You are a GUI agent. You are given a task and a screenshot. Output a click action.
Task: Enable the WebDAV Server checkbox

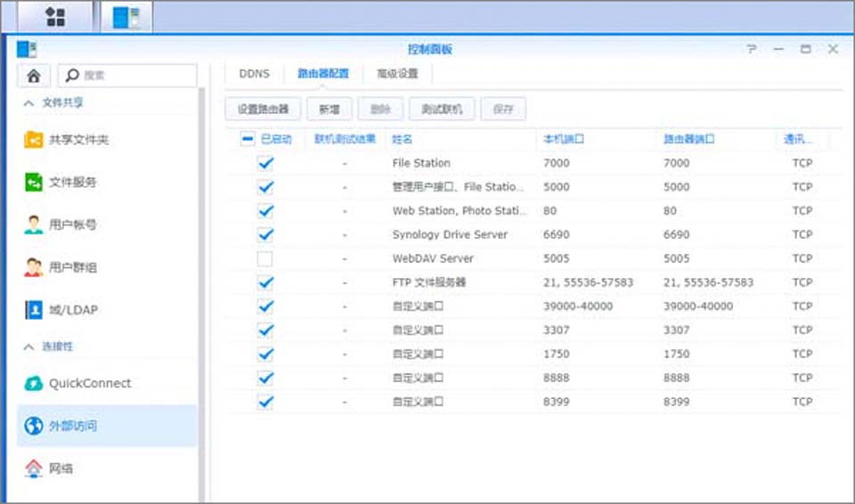[265, 259]
